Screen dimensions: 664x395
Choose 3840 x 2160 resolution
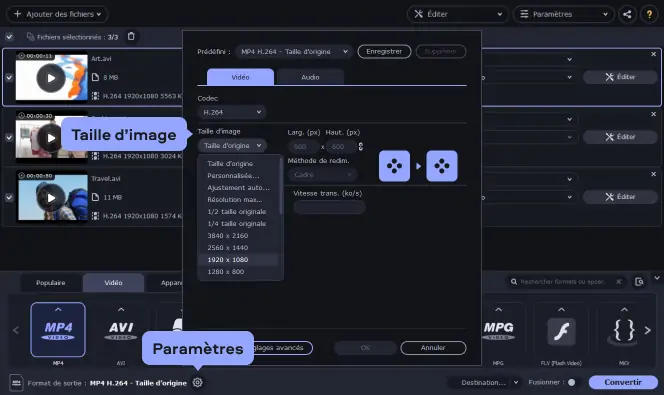[238, 235]
